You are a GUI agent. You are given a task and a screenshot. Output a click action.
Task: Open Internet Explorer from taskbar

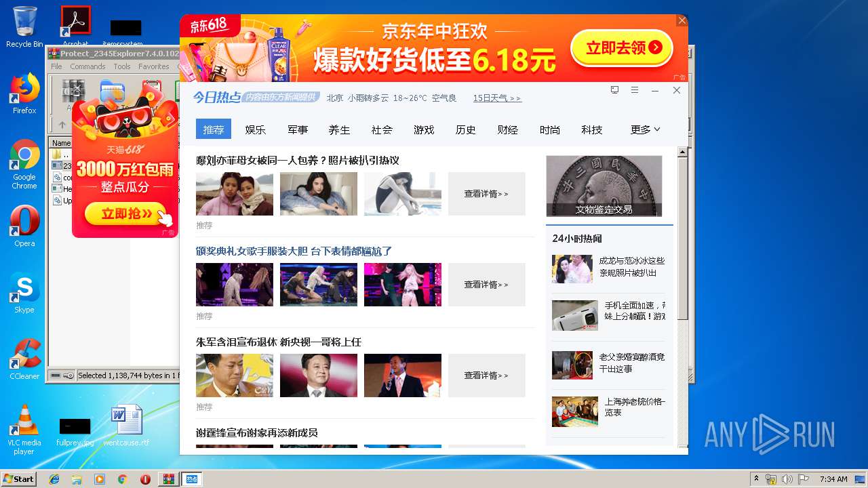(x=54, y=479)
